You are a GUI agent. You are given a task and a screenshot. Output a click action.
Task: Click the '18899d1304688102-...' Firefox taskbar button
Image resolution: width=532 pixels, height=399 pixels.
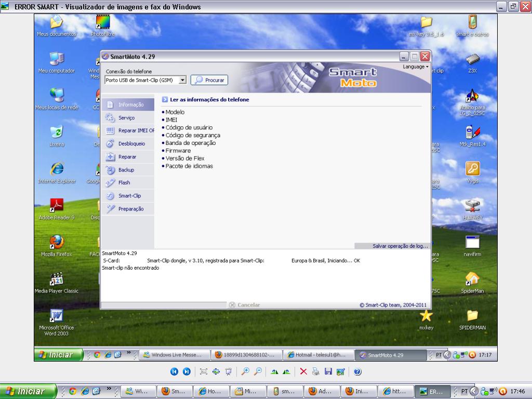(247, 355)
